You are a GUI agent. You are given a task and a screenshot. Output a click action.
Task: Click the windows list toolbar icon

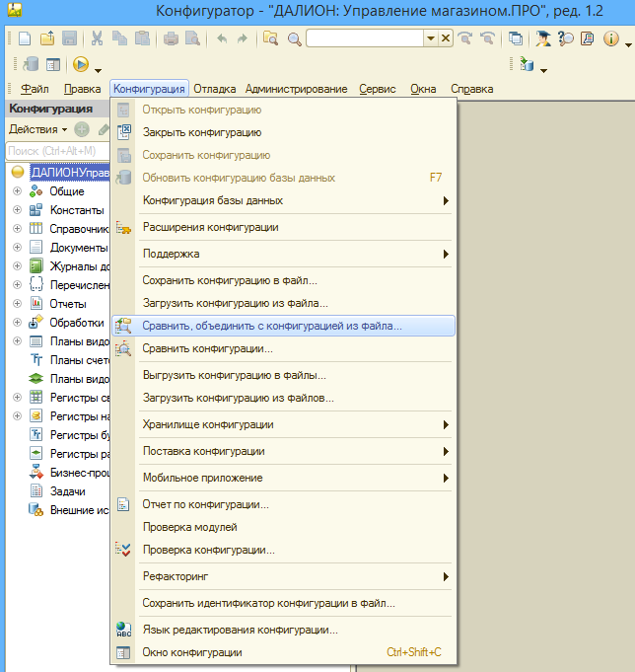click(x=516, y=38)
